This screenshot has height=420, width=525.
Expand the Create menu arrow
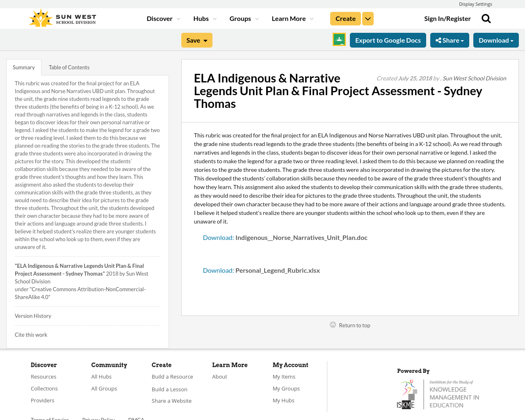click(367, 18)
